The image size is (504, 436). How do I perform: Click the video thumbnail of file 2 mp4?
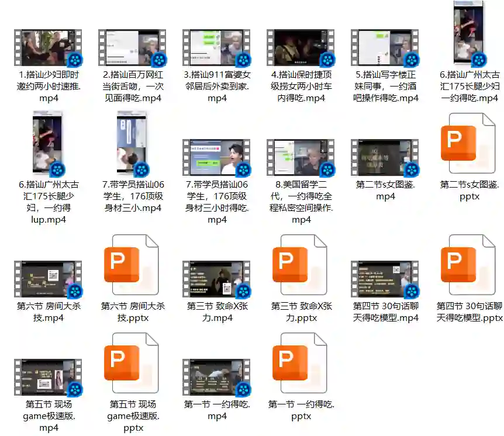132,48
